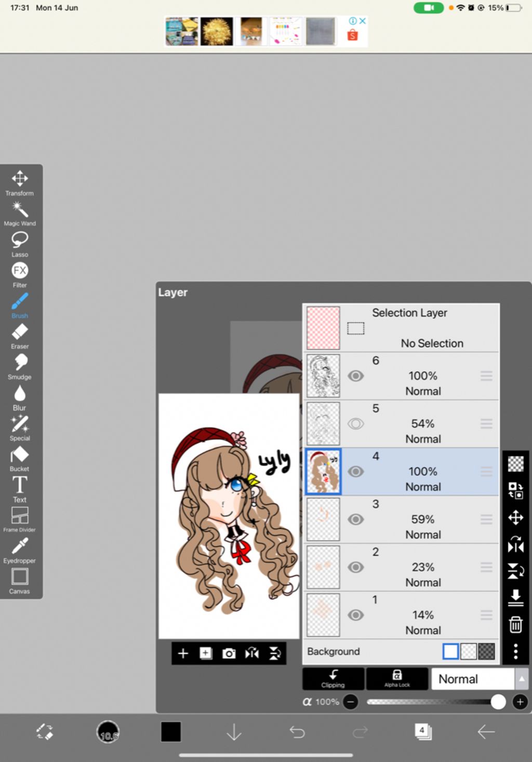Screen dimensions: 532x762
Task: Go back with left arrow
Action: pyautogui.click(x=486, y=732)
